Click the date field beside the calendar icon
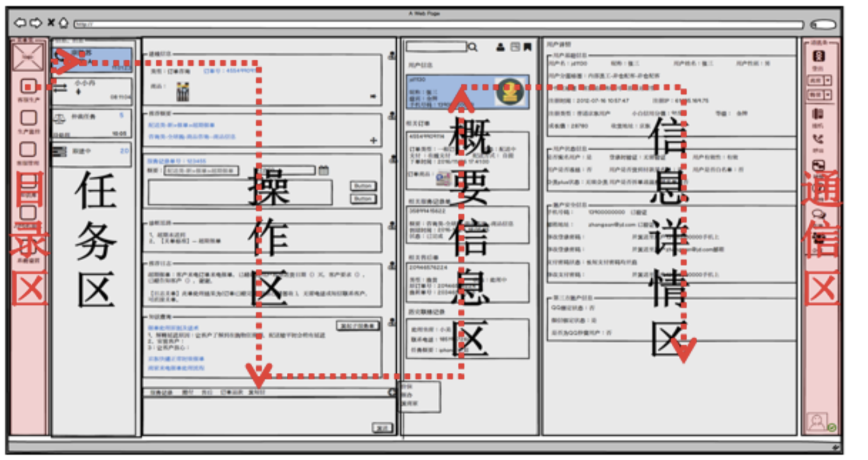This screenshot has width=868, height=460. (x=287, y=170)
